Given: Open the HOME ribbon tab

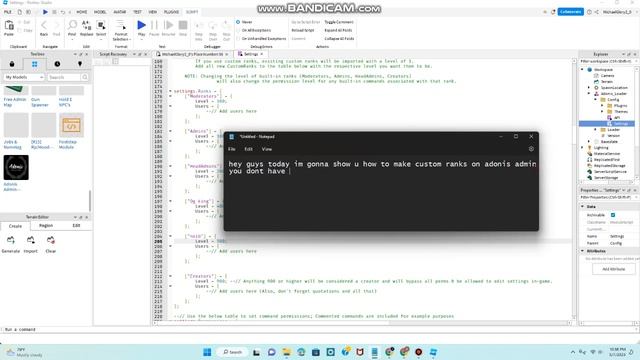Looking at the screenshot, I should tap(82, 12).
